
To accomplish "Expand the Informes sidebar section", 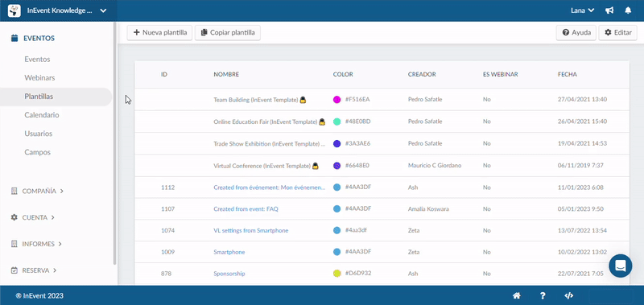I will coord(36,244).
